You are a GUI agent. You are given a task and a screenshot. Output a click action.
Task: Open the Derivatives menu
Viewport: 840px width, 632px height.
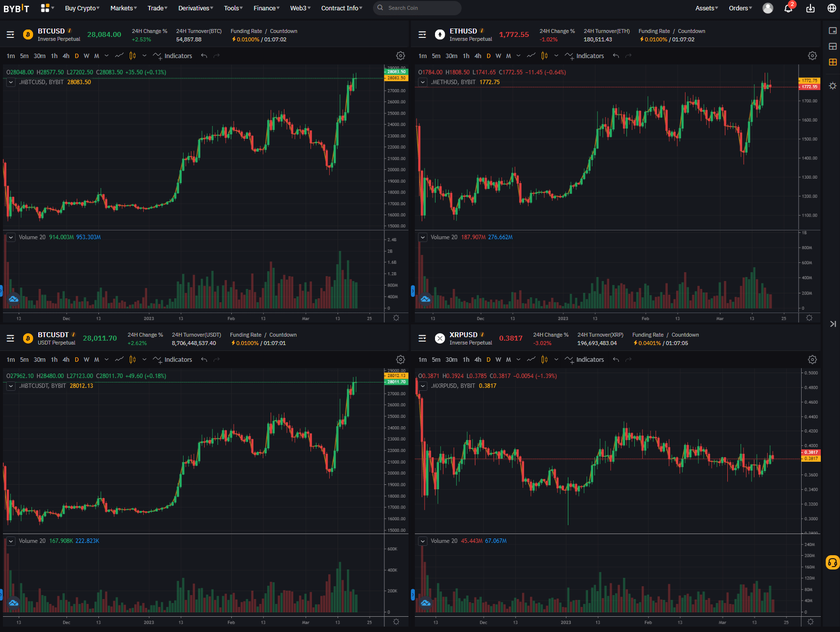click(195, 8)
